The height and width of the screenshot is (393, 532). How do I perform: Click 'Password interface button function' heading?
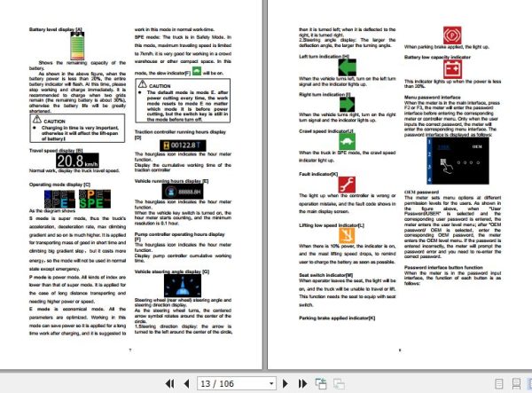443,267
